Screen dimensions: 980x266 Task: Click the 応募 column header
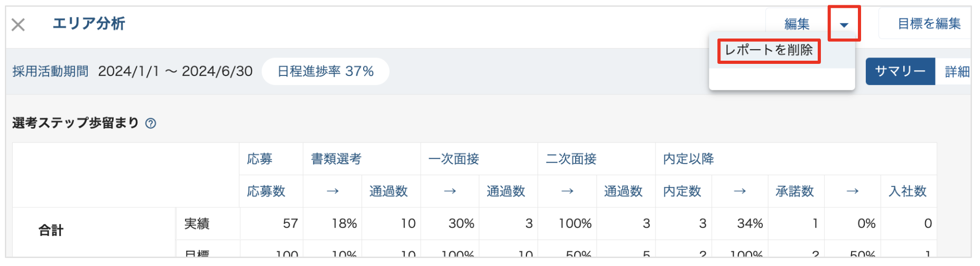click(x=260, y=159)
